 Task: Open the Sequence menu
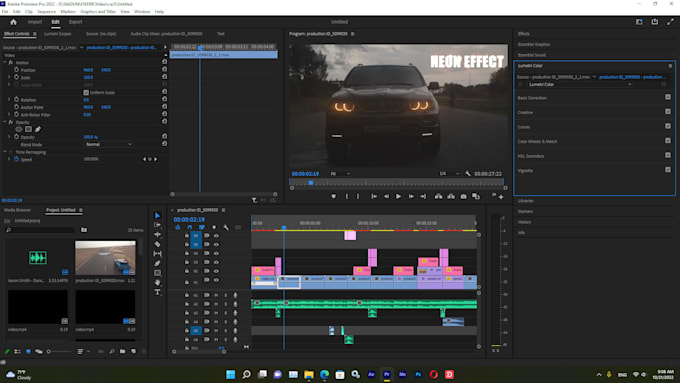46,12
